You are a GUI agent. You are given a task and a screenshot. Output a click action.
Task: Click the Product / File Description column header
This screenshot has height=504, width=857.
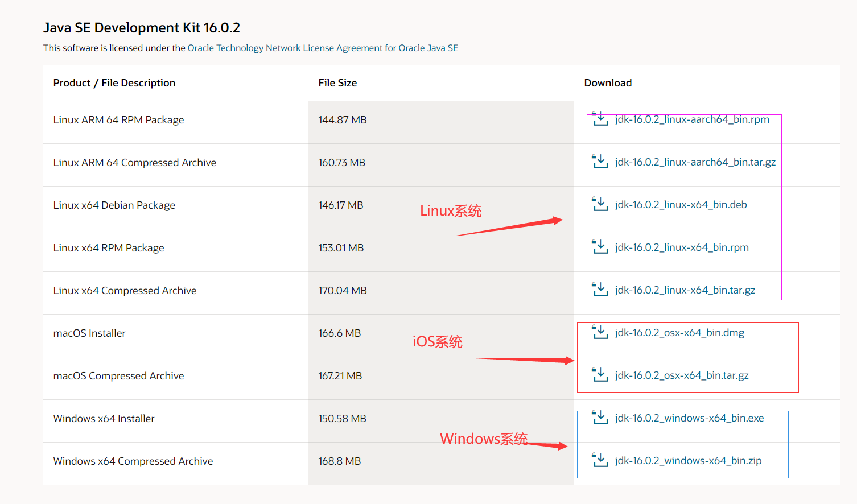click(x=114, y=83)
